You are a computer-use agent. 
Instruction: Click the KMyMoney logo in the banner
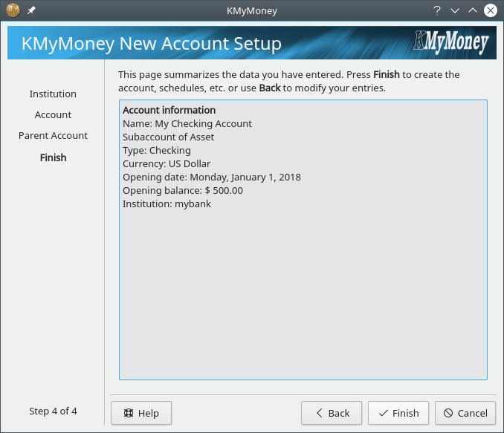pos(451,42)
